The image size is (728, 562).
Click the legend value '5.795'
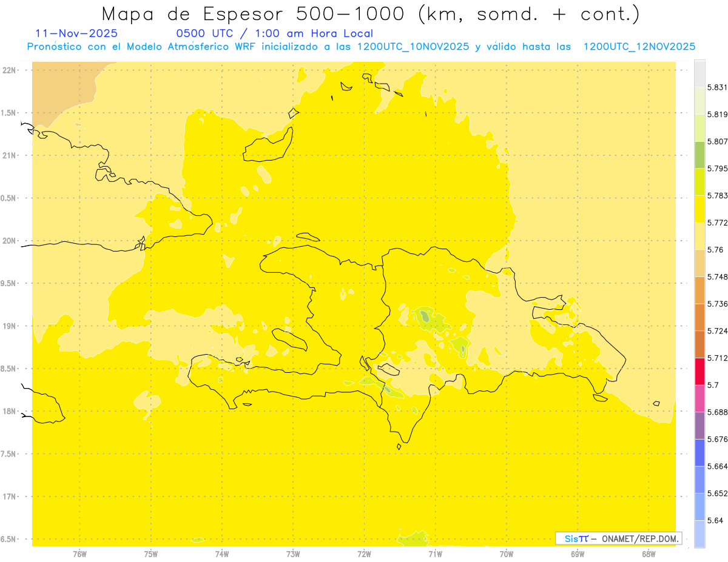[x=717, y=169]
